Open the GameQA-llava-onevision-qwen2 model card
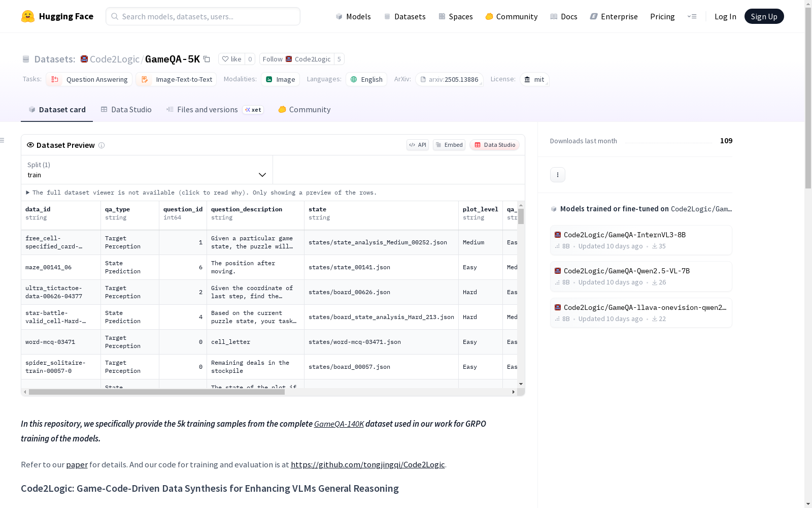The image size is (812, 508). click(641, 313)
